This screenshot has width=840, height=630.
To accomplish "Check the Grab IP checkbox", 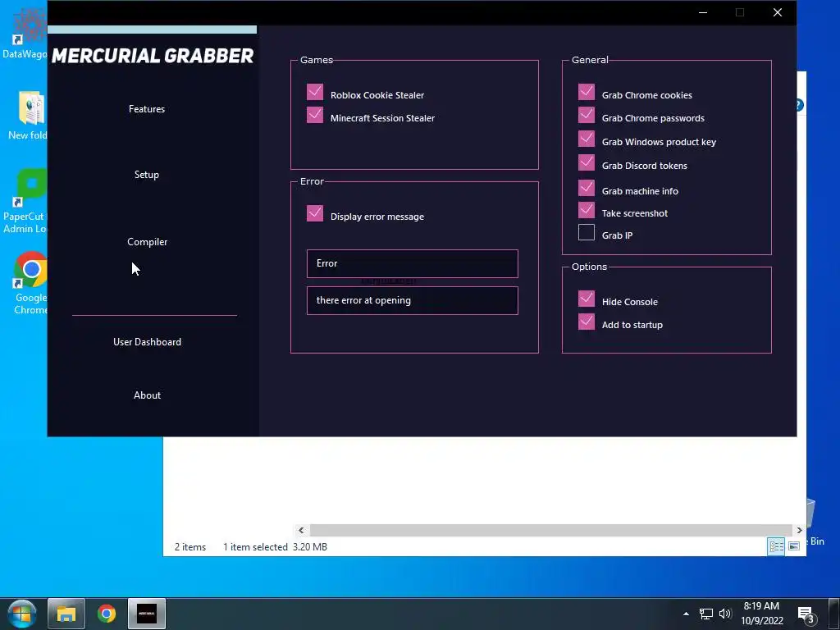I will [x=587, y=232].
